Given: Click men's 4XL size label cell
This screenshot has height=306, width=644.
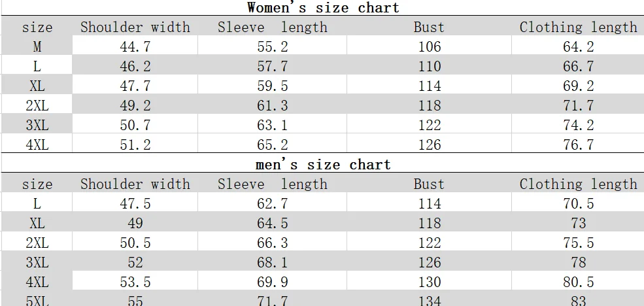Looking at the screenshot, I should click(x=37, y=282).
